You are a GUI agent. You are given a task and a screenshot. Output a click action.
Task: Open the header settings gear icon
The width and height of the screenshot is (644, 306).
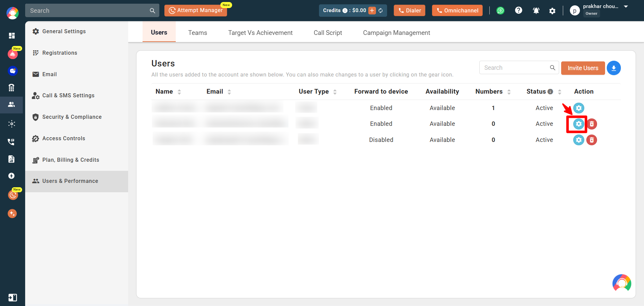click(552, 11)
